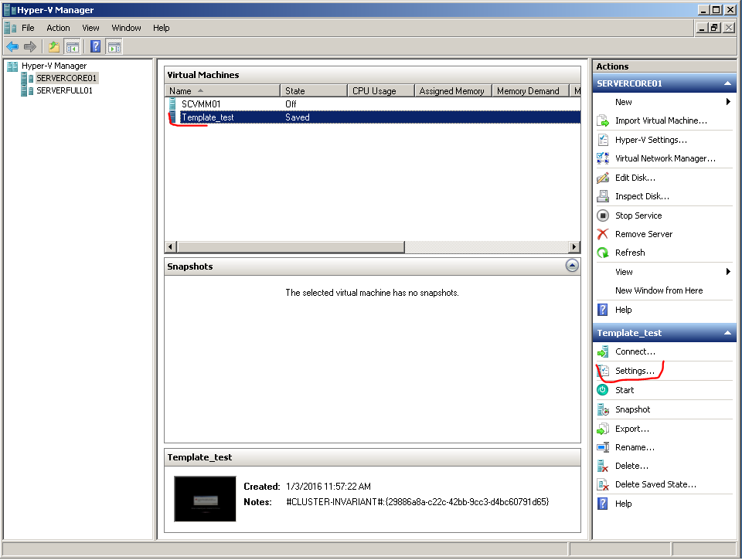The image size is (742, 560).
Task: Open the Window menu
Action: pos(126,28)
